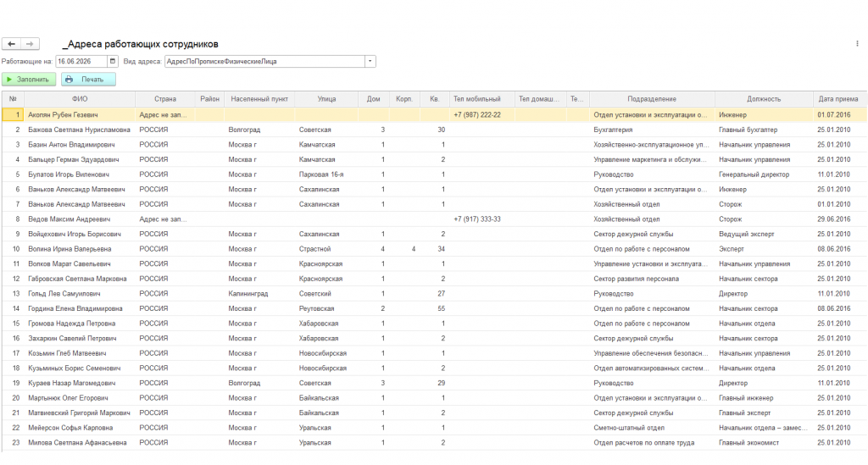Click Страстной street cell
This screenshot has width=868, height=465.
pos(326,249)
